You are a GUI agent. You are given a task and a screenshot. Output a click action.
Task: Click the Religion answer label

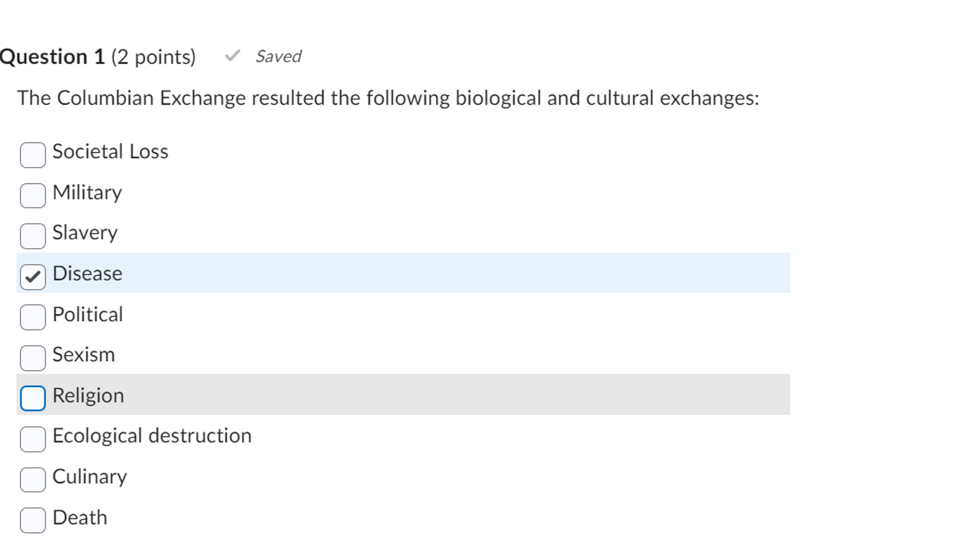tap(88, 396)
